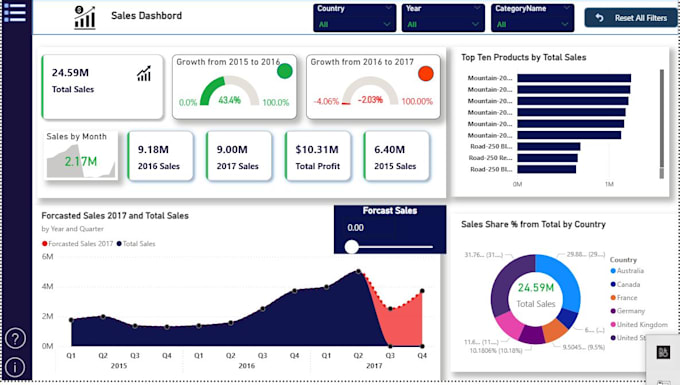The width and height of the screenshot is (680, 385).
Task: Click the 9.18M 2016 Sales card
Action: tap(160, 156)
